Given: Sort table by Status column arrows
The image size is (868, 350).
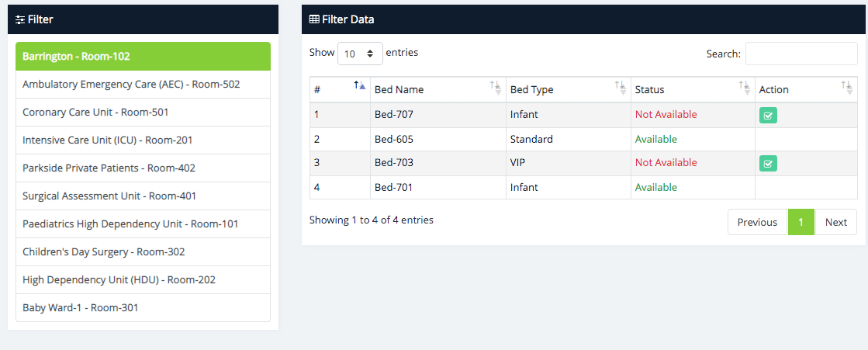Looking at the screenshot, I should 745,86.
